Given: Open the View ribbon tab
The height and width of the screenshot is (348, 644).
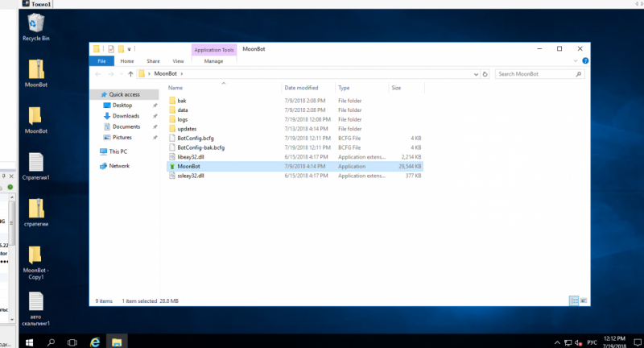Looking at the screenshot, I should [x=178, y=60].
